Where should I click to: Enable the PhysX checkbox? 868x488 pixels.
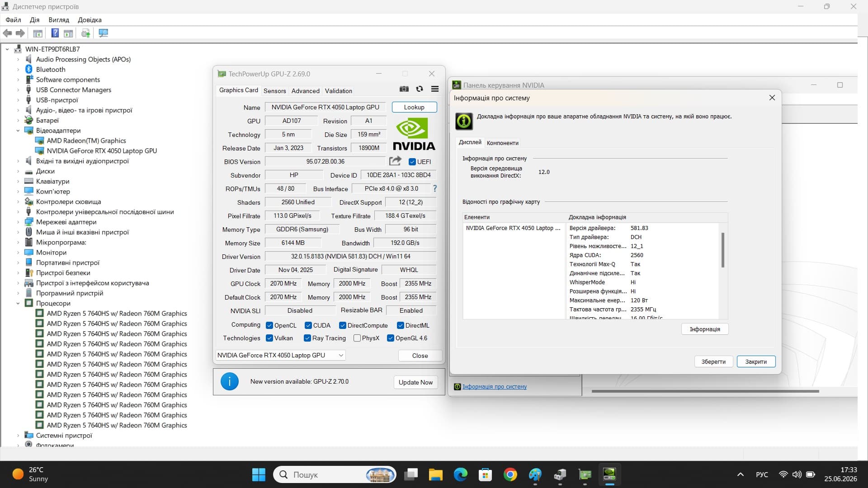(x=357, y=338)
